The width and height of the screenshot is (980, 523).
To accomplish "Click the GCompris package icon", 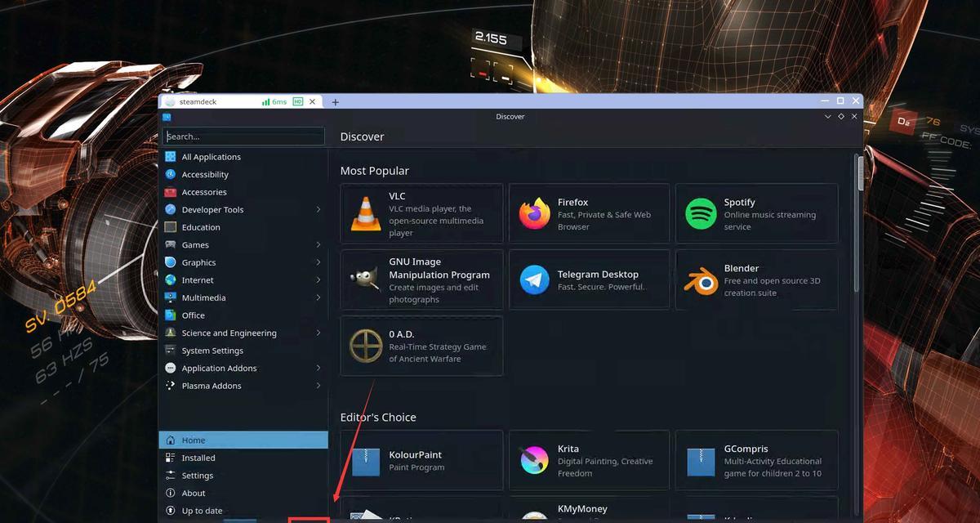I will [x=701, y=461].
